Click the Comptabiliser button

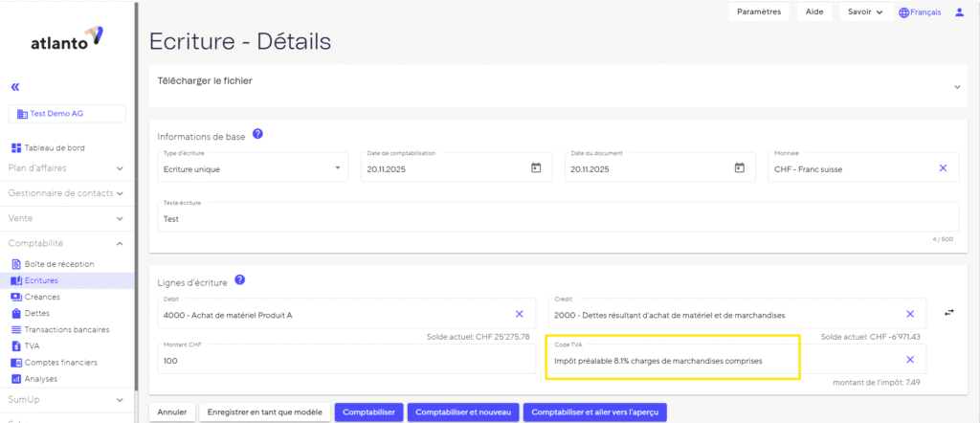coord(368,412)
